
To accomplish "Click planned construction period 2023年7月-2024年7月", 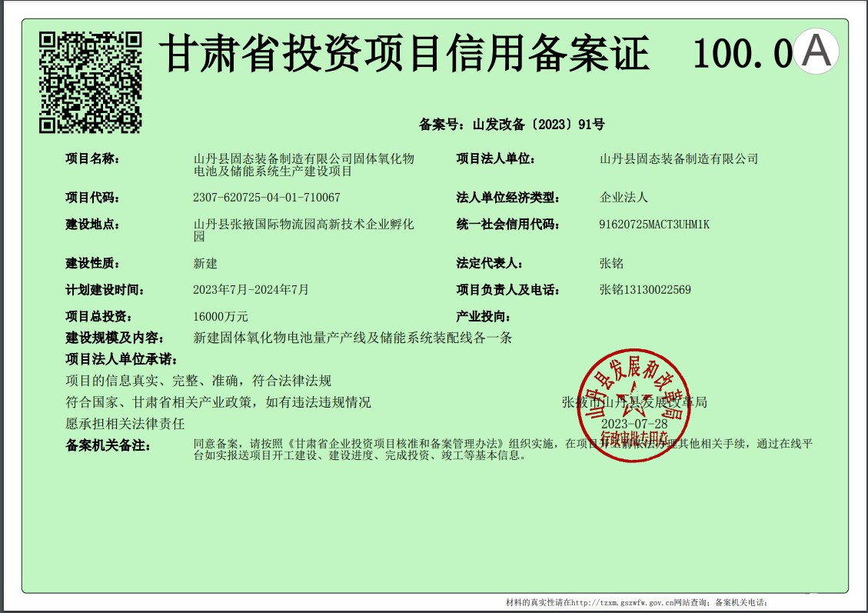I will click(x=251, y=290).
